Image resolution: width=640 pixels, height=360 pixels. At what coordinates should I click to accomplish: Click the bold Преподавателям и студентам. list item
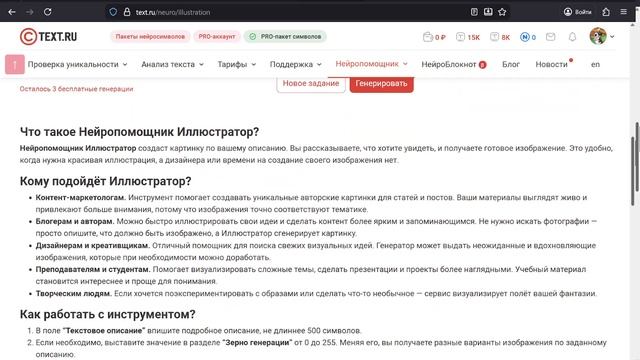(93, 269)
